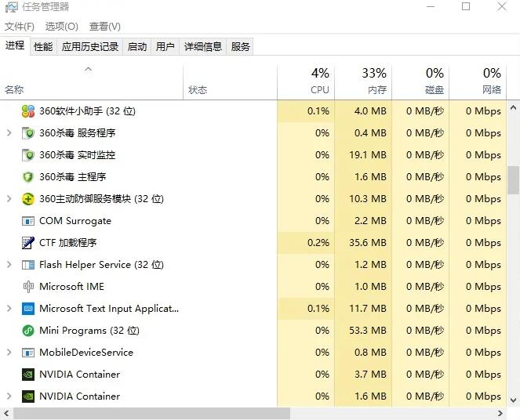Click the 4.0 MB memory value
Image resolution: width=520 pixels, height=420 pixels.
pos(370,111)
